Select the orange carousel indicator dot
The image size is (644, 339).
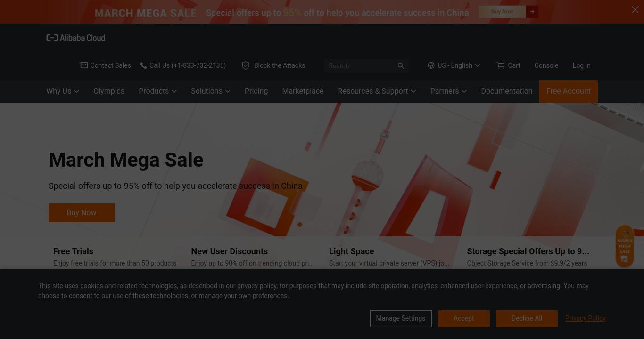300,225
